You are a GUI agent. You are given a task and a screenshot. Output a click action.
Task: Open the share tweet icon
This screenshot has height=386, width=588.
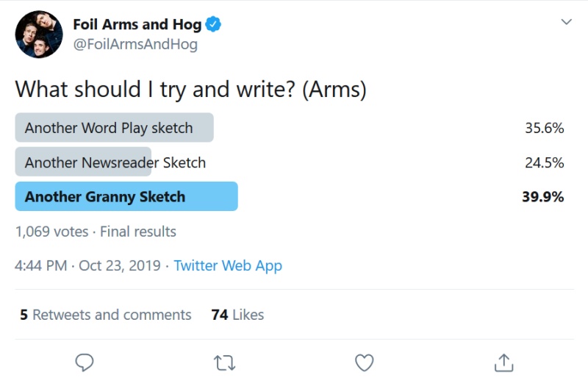click(x=503, y=362)
